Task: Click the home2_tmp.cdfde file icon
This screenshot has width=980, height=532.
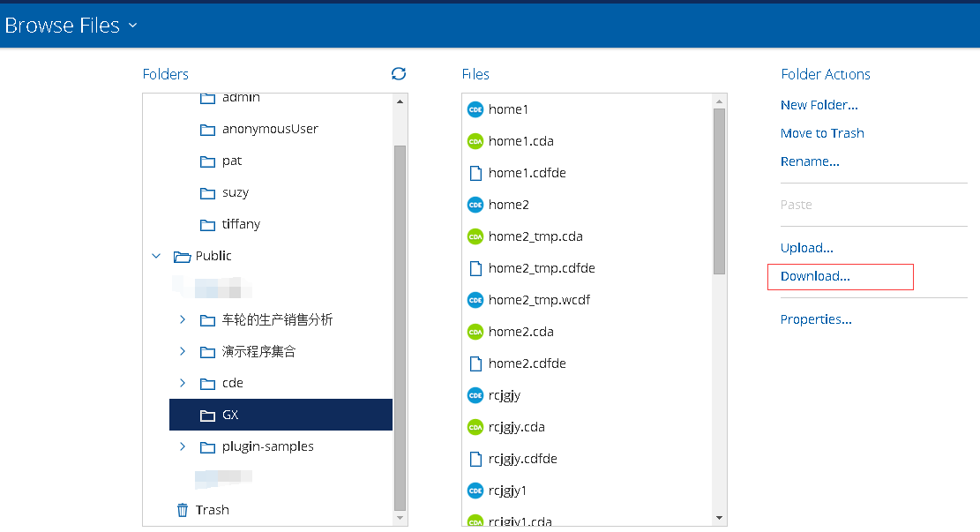Action: [x=475, y=268]
